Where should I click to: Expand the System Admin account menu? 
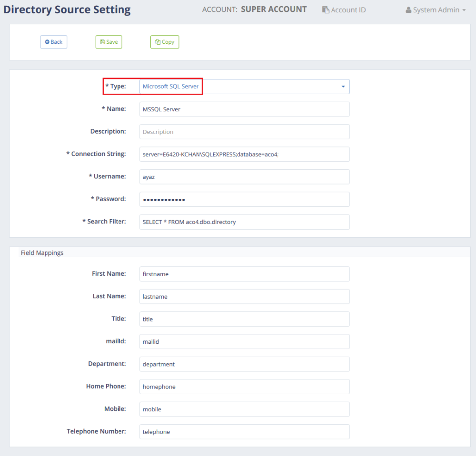[x=435, y=9]
